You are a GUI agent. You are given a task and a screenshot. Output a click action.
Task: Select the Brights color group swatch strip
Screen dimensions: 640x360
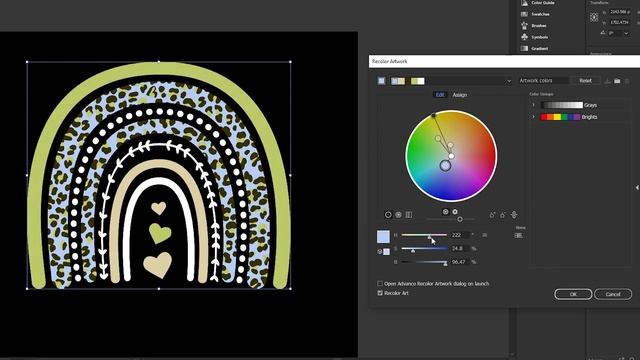click(560, 117)
